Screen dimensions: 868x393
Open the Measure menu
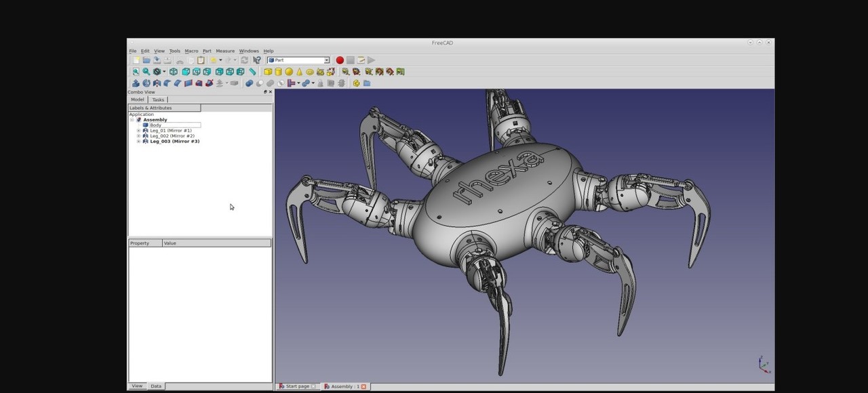(225, 51)
